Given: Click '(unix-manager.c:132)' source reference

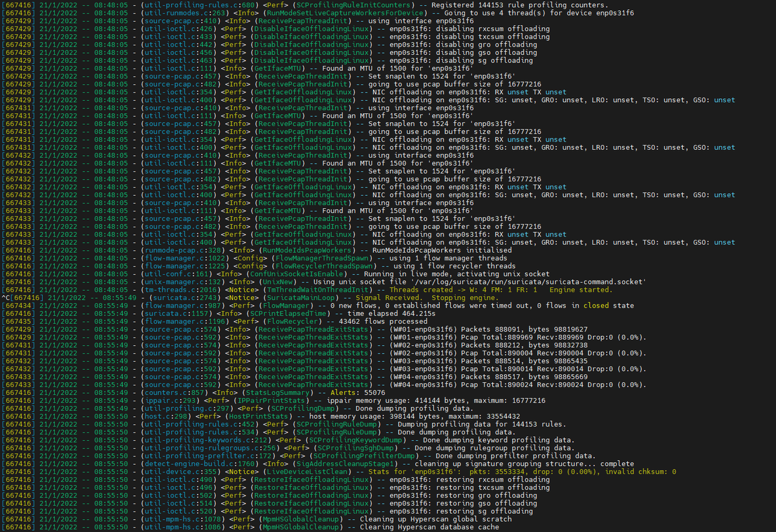Looking at the screenshot, I should [x=182, y=282].
